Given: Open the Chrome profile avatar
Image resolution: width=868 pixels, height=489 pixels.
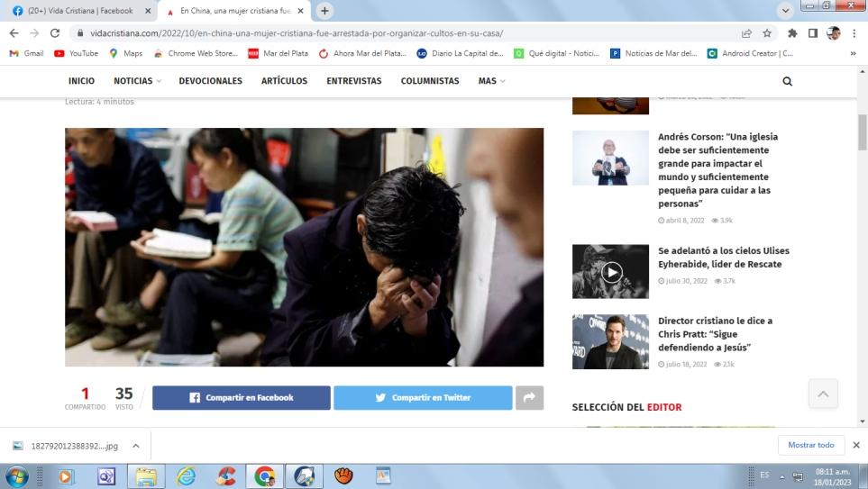Looking at the screenshot, I should click(833, 33).
